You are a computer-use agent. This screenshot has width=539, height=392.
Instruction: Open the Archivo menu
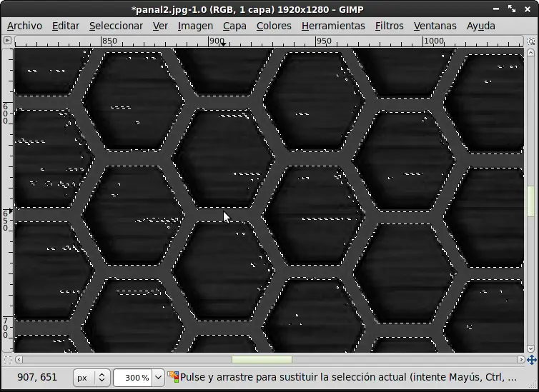[x=24, y=26]
